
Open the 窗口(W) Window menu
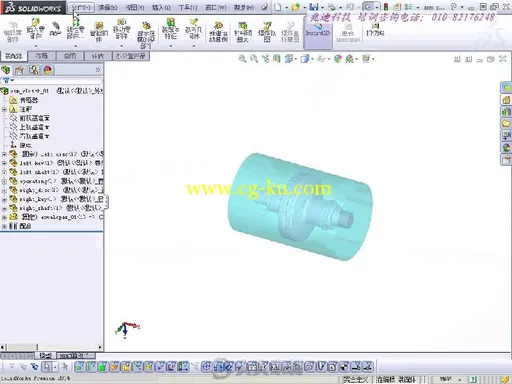[x=216, y=7]
